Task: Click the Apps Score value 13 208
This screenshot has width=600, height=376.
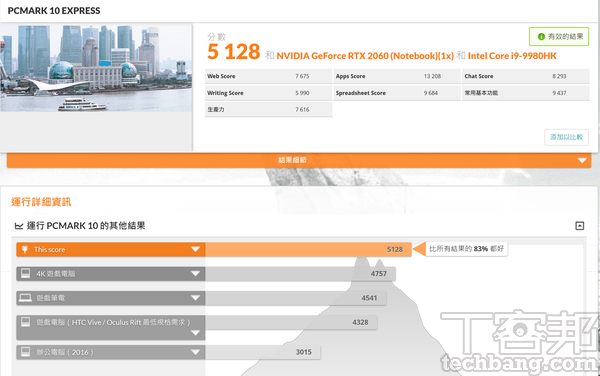Action: 432,76
